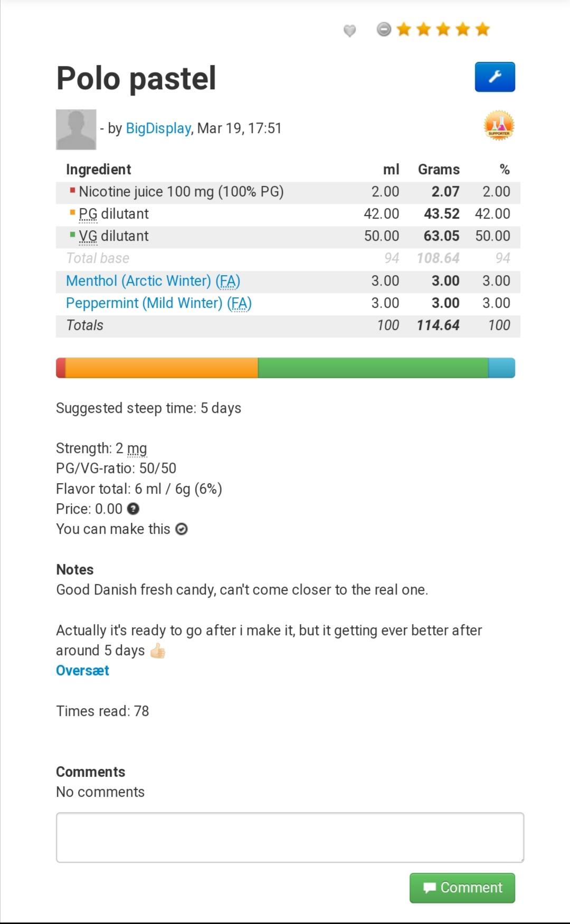This screenshot has height=924, width=570.
Task: Click the heart favorite icon
Action: pos(349,31)
